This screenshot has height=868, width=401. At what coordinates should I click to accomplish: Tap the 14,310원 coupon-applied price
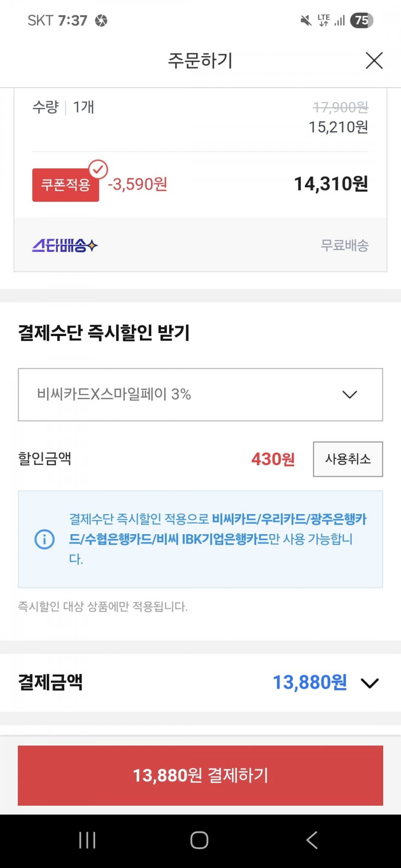[331, 184]
